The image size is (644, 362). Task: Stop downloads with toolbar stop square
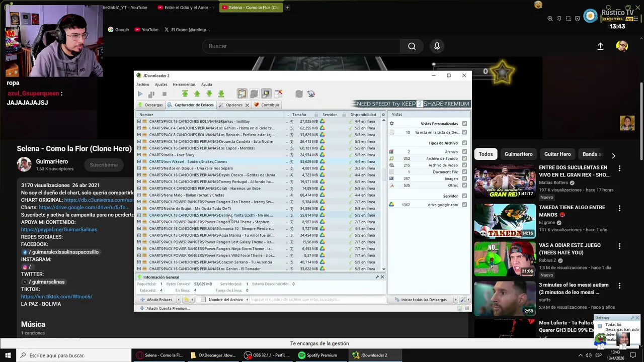tap(165, 94)
